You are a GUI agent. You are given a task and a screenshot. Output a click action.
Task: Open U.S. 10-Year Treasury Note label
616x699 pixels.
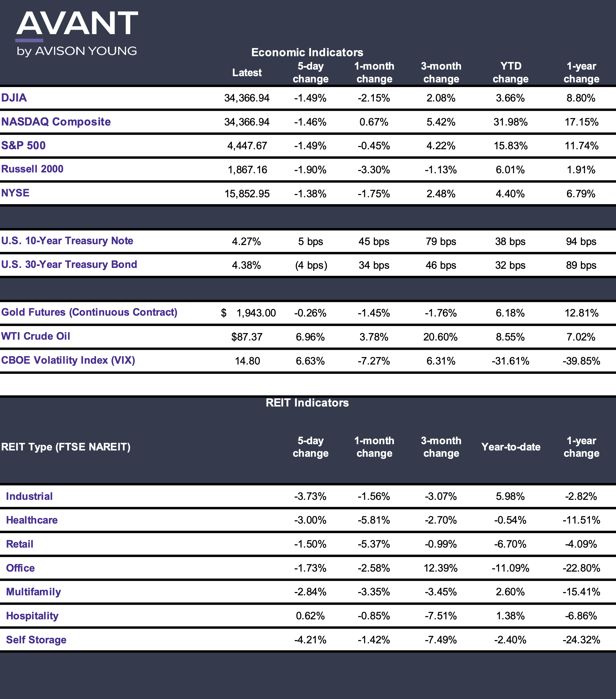pyautogui.click(x=67, y=241)
